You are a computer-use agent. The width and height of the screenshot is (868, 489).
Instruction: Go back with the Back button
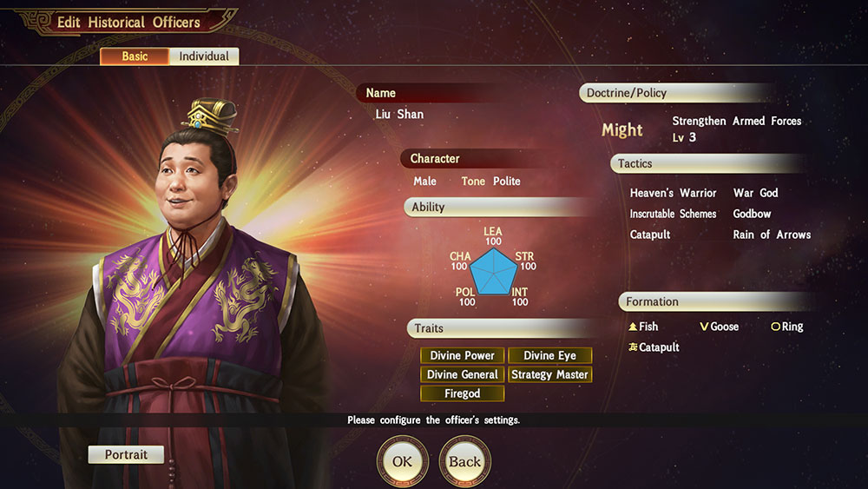tap(465, 461)
